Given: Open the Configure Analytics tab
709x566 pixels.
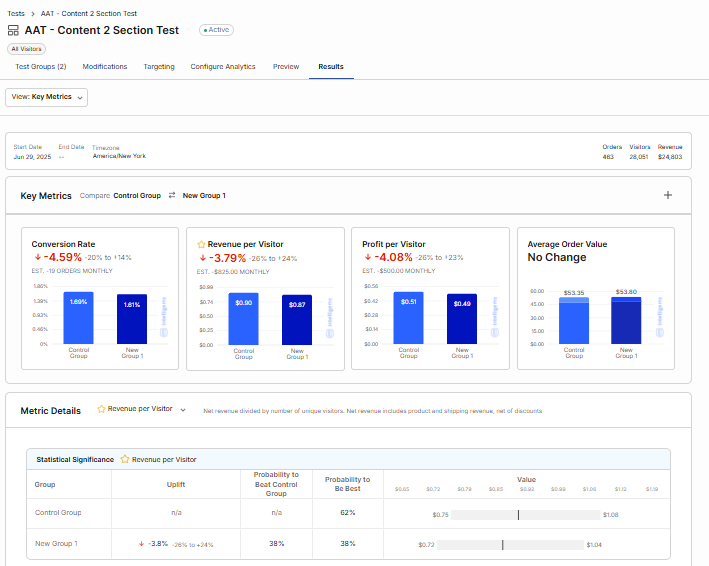Looking at the screenshot, I should pyautogui.click(x=223, y=67).
